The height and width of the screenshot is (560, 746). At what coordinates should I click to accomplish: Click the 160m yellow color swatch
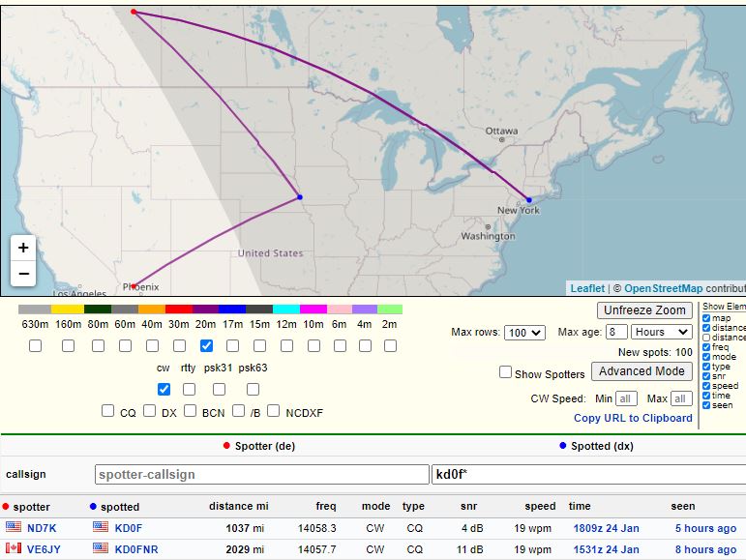[x=68, y=309]
